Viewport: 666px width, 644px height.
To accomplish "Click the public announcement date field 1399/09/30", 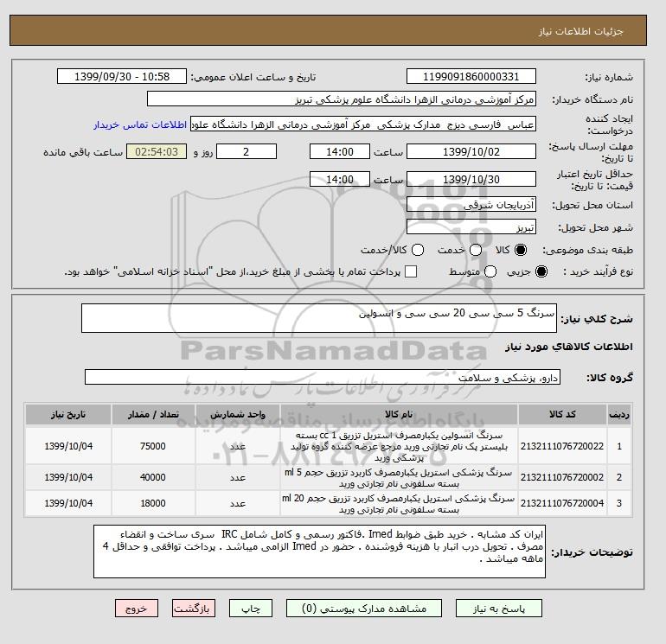I will (122, 76).
